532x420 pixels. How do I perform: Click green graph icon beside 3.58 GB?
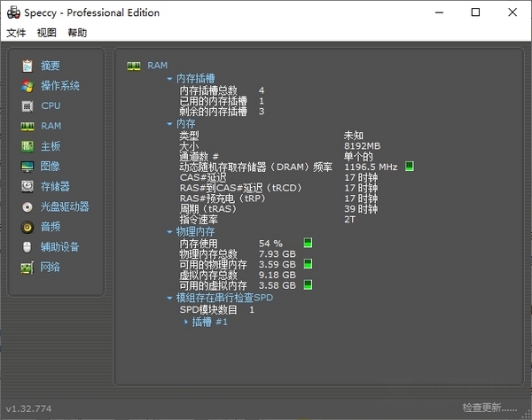pos(308,284)
